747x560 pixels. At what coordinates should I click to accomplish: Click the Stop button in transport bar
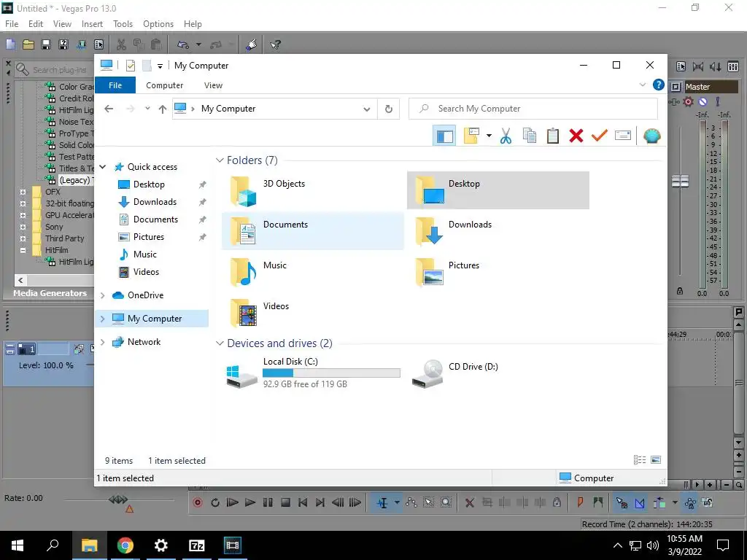pos(285,502)
